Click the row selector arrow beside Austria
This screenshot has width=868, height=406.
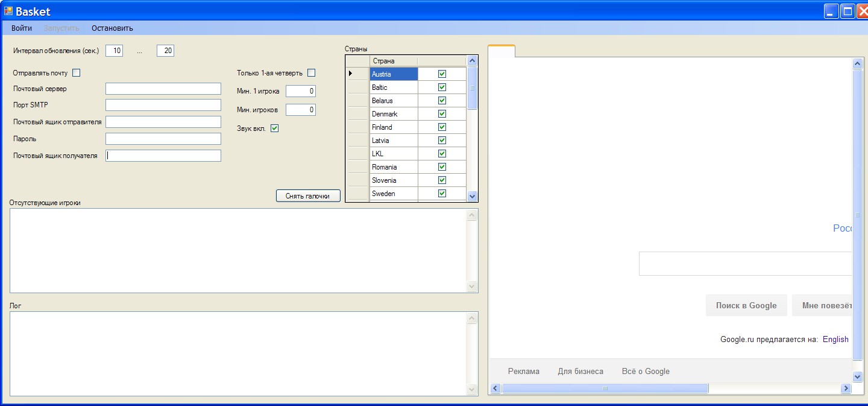pyautogui.click(x=357, y=74)
